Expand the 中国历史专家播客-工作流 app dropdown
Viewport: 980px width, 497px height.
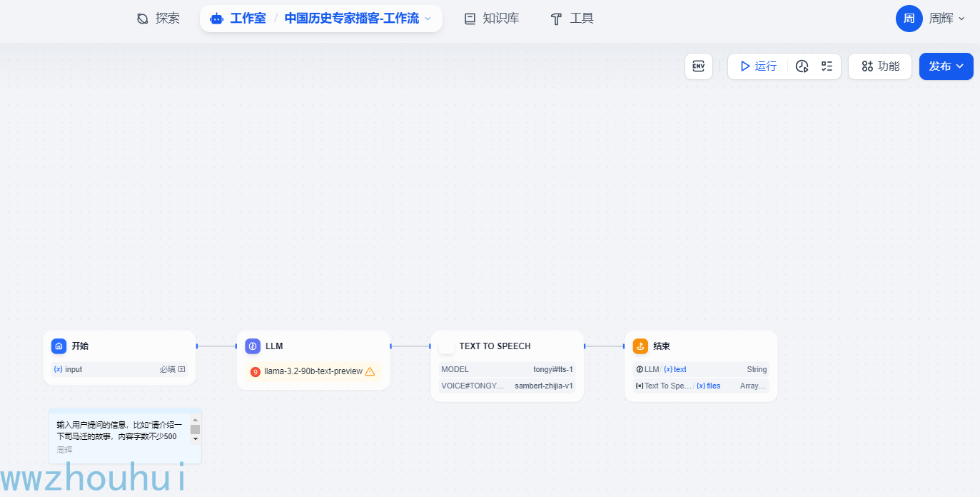pyautogui.click(x=358, y=19)
